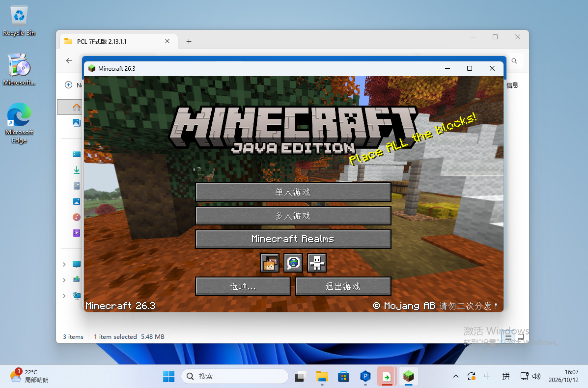Toggle the 中 input language indicator
This screenshot has width=588, height=388.
tap(487, 376)
